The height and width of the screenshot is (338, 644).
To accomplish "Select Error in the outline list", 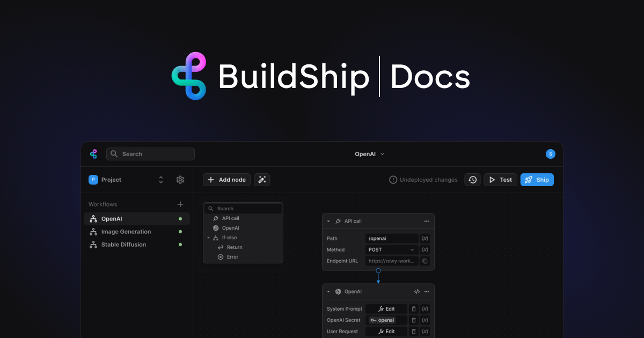I will (243, 257).
